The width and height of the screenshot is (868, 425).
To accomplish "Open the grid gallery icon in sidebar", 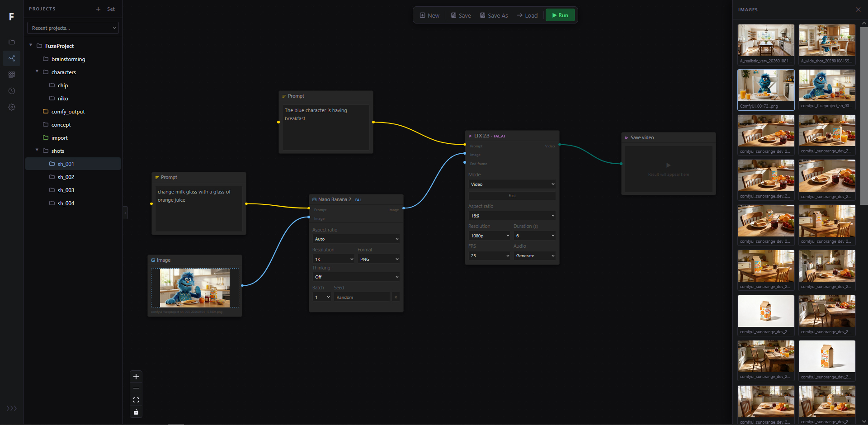I will click(x=12, y=75).
